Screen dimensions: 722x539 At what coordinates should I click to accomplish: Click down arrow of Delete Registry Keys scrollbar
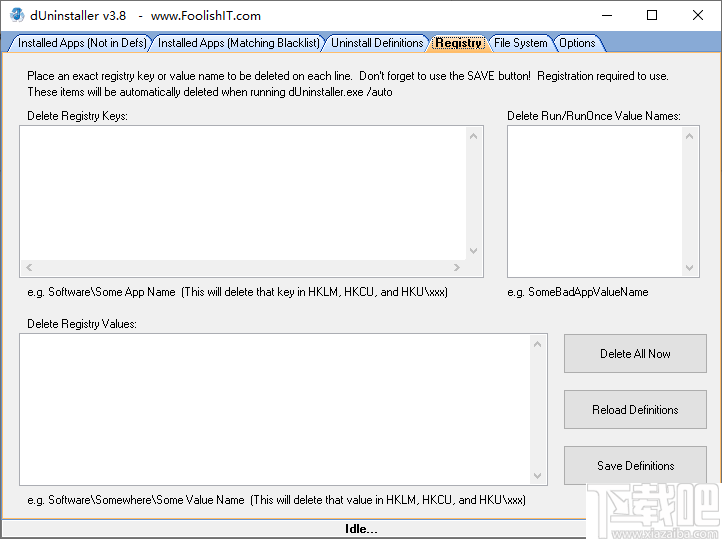pyautogui.click(x=473, y=251)
